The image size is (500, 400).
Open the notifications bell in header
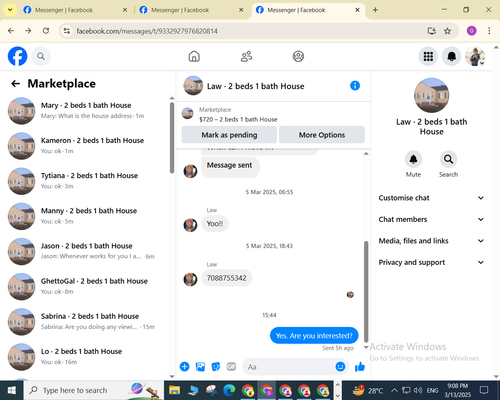pyautogui.click(x=451, y=56)
